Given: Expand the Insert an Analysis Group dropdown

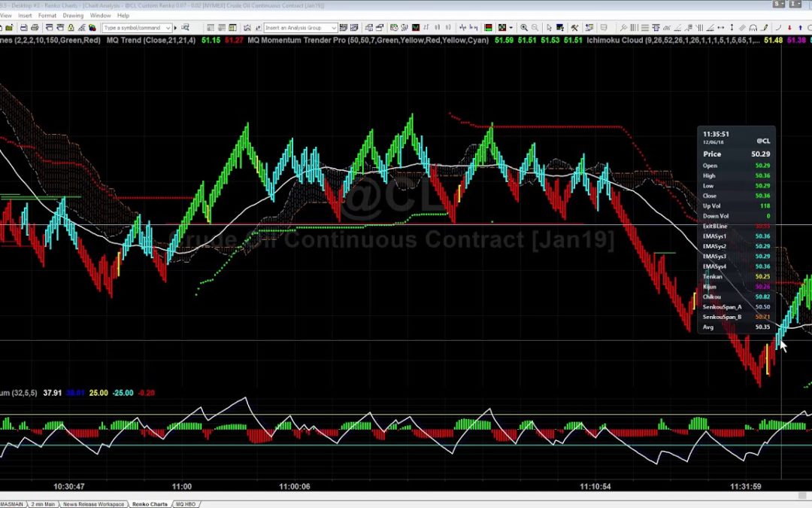Looking at the screenshot, I should (333, 28).
